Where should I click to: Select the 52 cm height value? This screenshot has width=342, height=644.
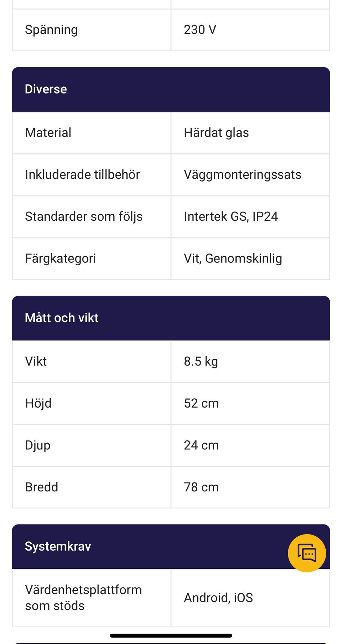[x=201, y=403]
